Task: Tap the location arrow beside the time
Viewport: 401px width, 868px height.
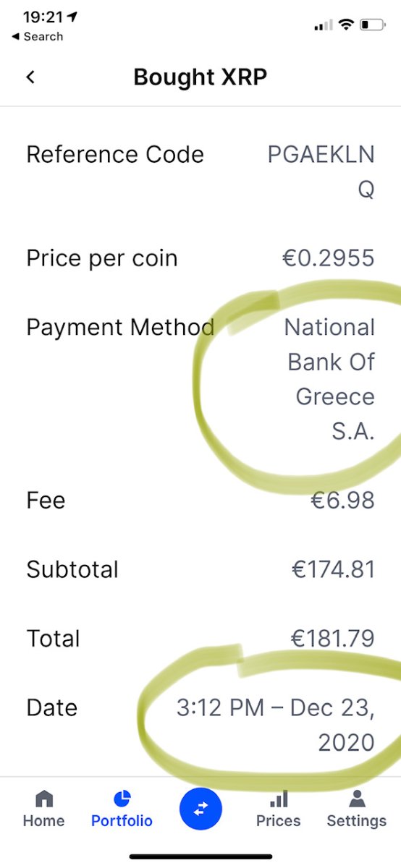Action: pyautogui.click(x=72, y=17)
